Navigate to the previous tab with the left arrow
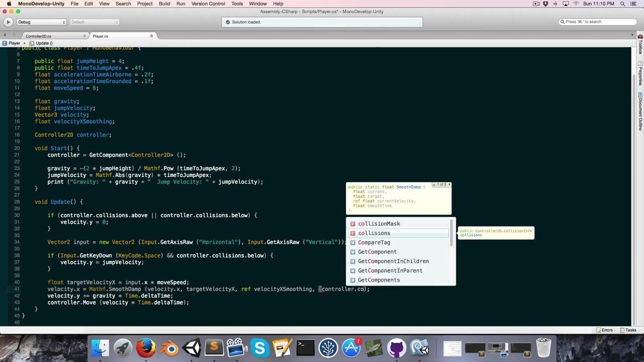 point(5,35)
